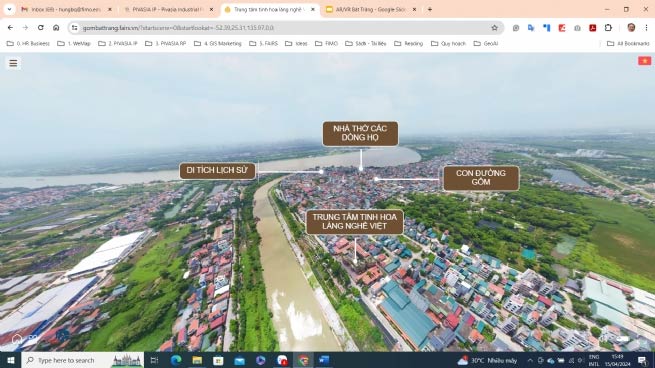Image resolution: width=655 pixels, height=368 pixels.
Task: Open the hamburger menu on the panorama
Action: pyautogui.click(x=13, y=63)
